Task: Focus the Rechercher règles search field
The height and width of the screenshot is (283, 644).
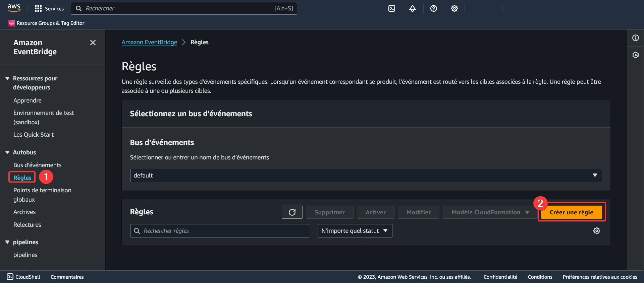Action: point(220,231)
